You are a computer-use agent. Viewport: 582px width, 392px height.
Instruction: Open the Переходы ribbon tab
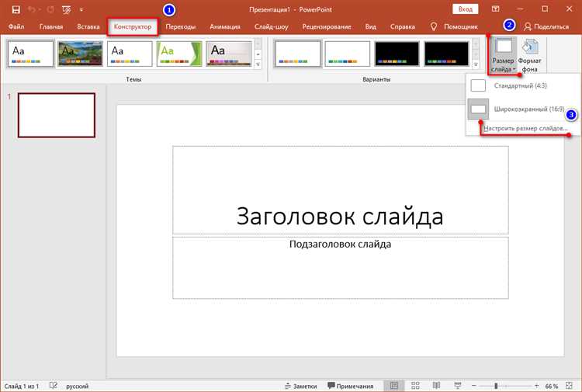(180, 26)
